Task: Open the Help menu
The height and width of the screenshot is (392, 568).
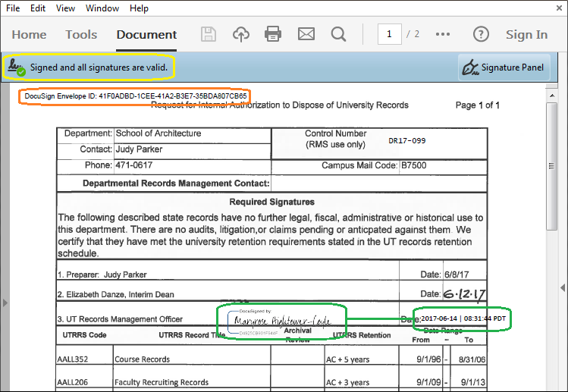Action: (x=139, y=8)
